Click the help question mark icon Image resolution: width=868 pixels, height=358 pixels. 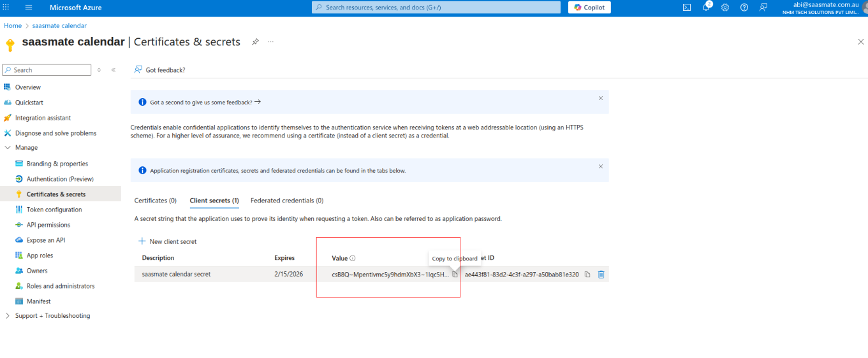point(744,8)
